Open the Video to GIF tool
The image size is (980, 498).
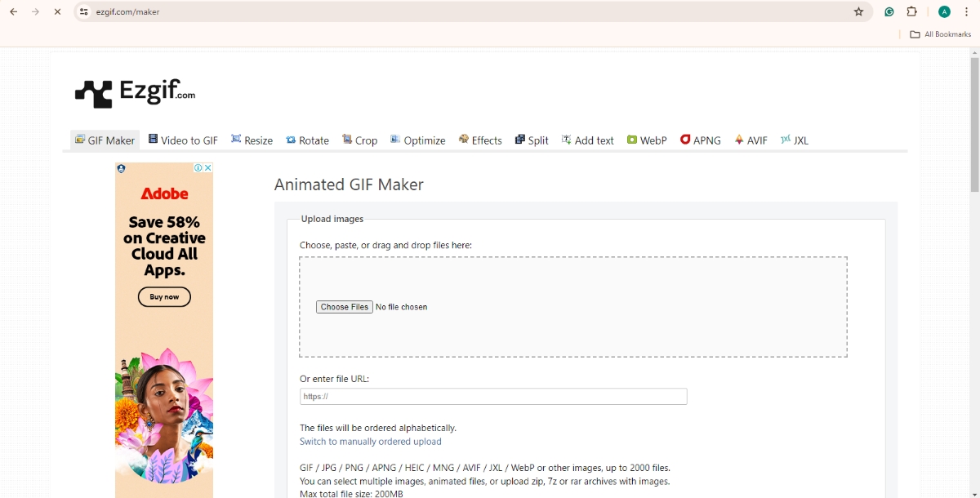coord(183,140)
